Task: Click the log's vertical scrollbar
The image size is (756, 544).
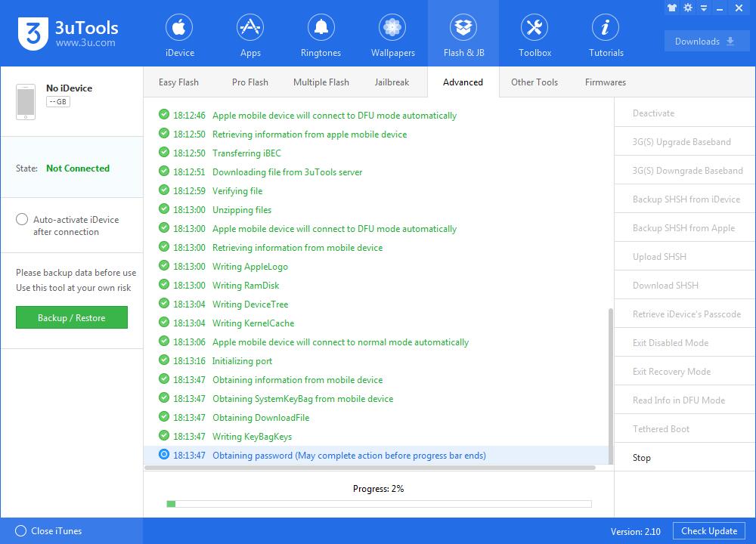Action: [610, 385]
